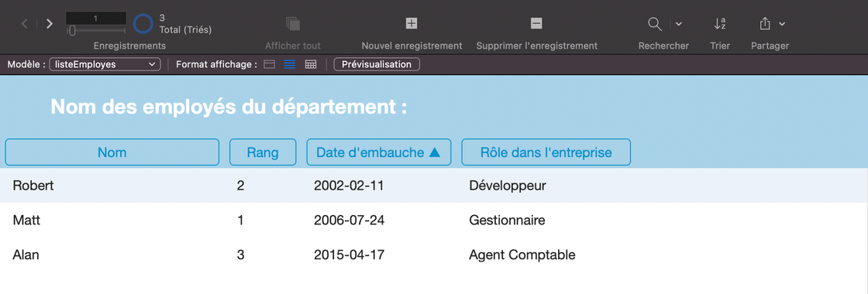Expand the Partager dropdown chevron
Image resolution: width=868 pixels, height=294 pixels.
[782, 24]
